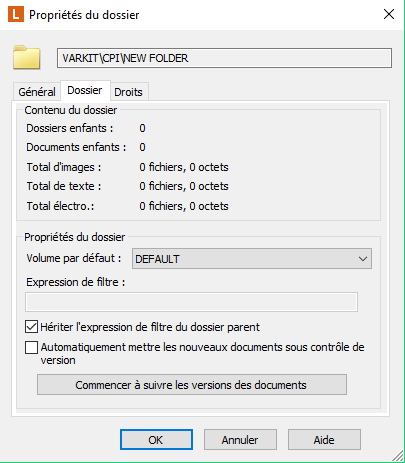405x463 pixels.
Task: Click the dialog title bar text
Action: tap(84, 15)
